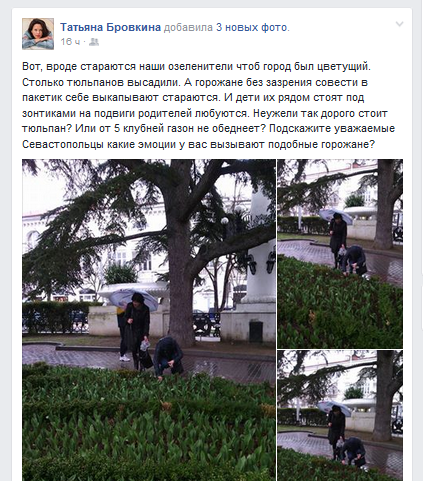
Task: Open the Татьяна Бровкина profile name link
Action: coord(110,27)
